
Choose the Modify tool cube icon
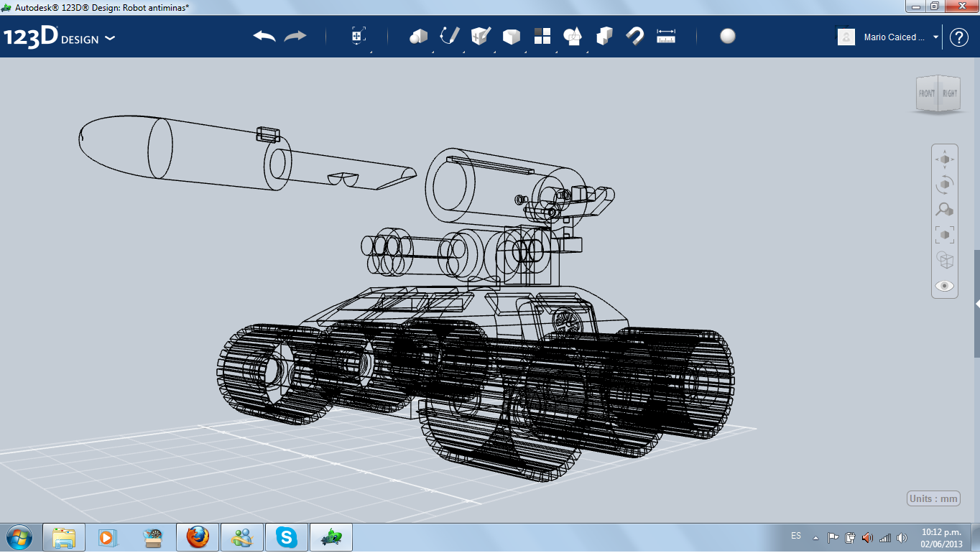click(x=512, y=36)
